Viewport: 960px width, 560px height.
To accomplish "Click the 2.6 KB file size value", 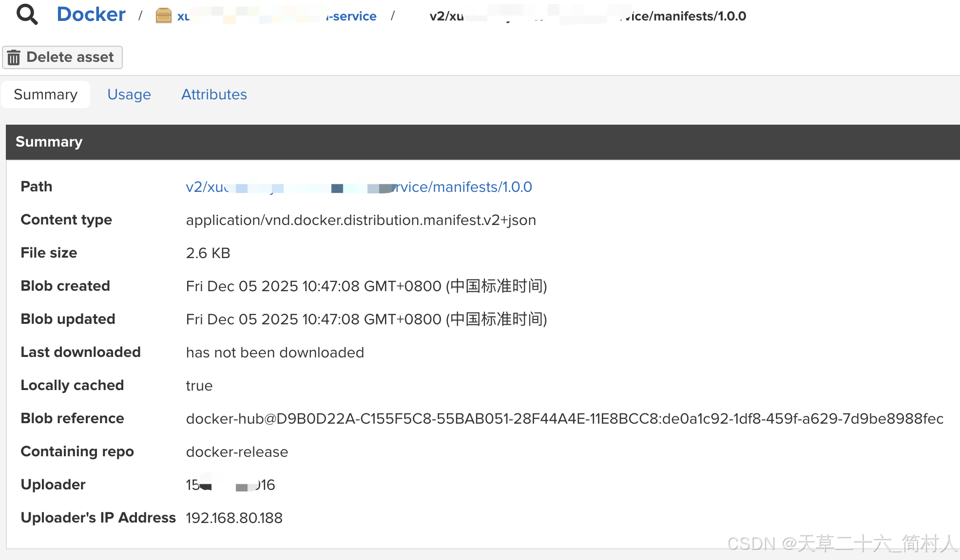I will click(x=208, y=253).
